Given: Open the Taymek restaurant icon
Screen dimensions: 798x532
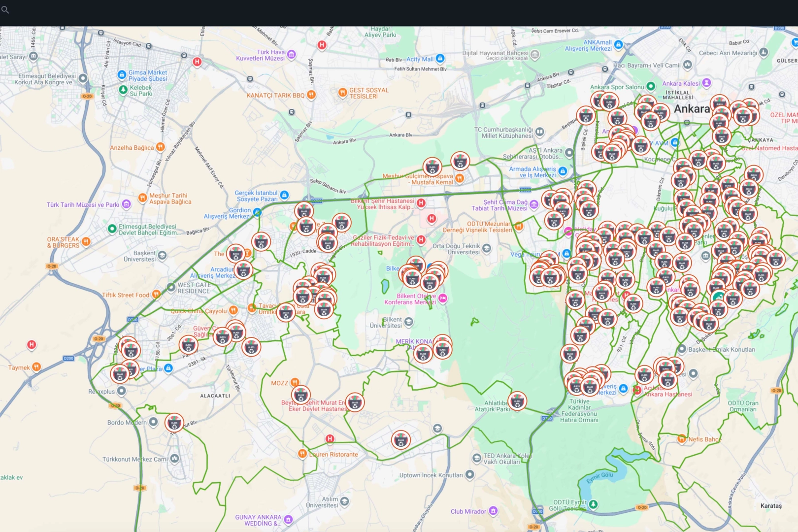Looking at the screenshot, I should (x=36, y=367).
